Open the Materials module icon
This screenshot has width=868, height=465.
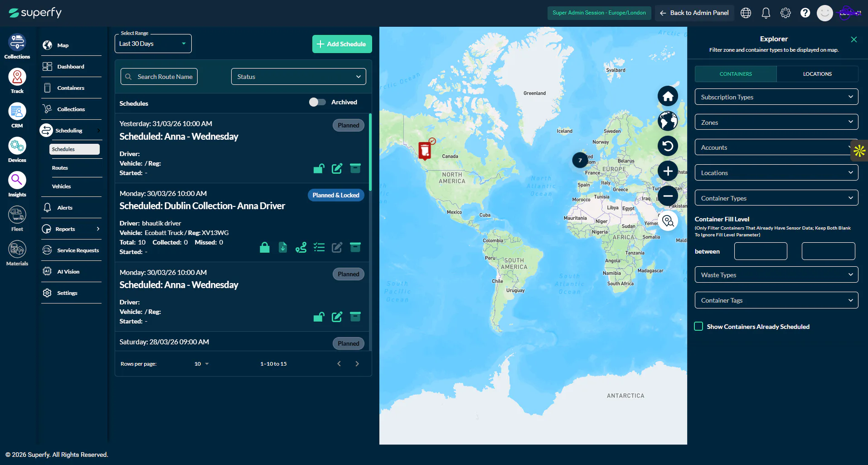[17, 249]
